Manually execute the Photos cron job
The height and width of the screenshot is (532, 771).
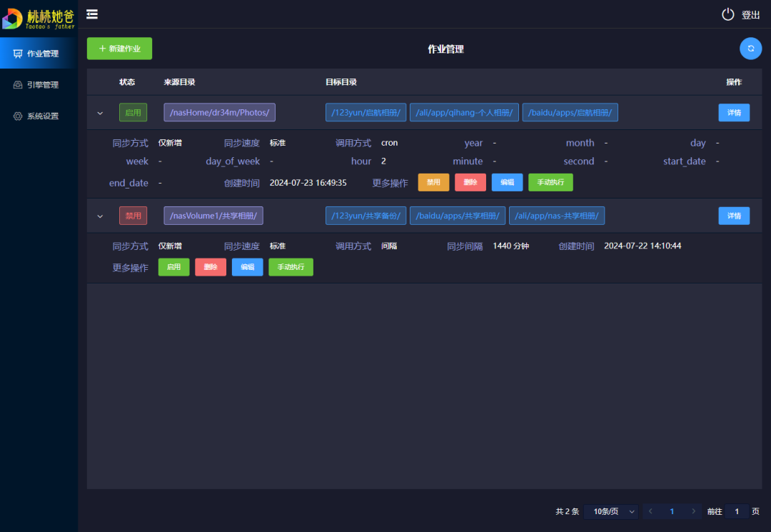[550, 182]
